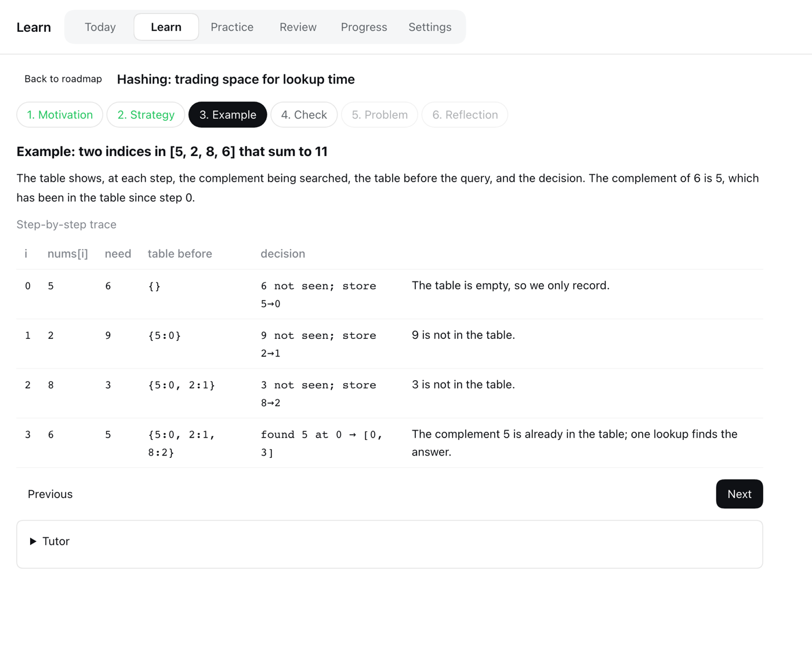The width and height of the screenshot is (812, 650).
Task: Click the empty table cell "{}"
Action: tap(154, 286)
